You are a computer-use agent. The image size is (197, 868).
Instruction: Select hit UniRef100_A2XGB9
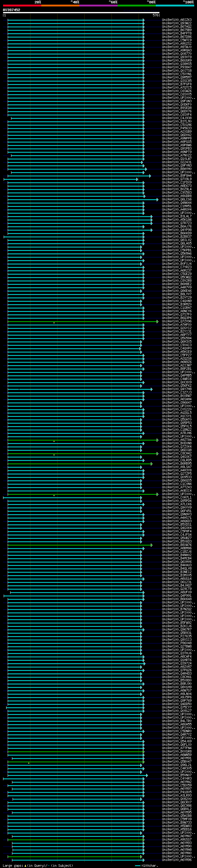tap(176, 131)
